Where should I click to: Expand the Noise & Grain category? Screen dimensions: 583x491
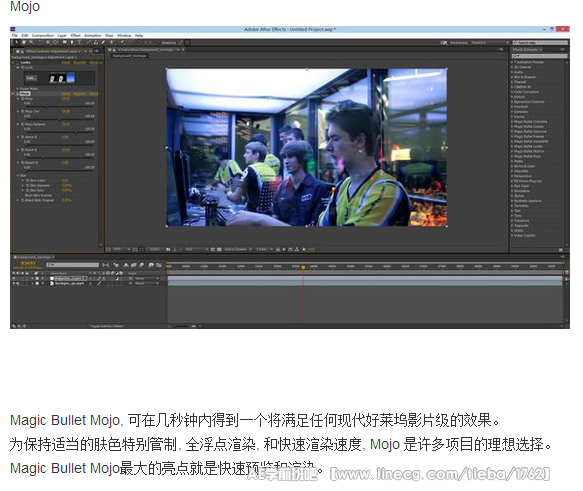coord(512,166)
